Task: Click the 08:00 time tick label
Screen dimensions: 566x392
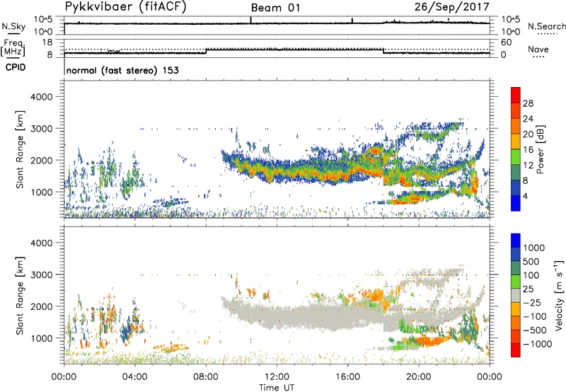Action: (206, 377)
